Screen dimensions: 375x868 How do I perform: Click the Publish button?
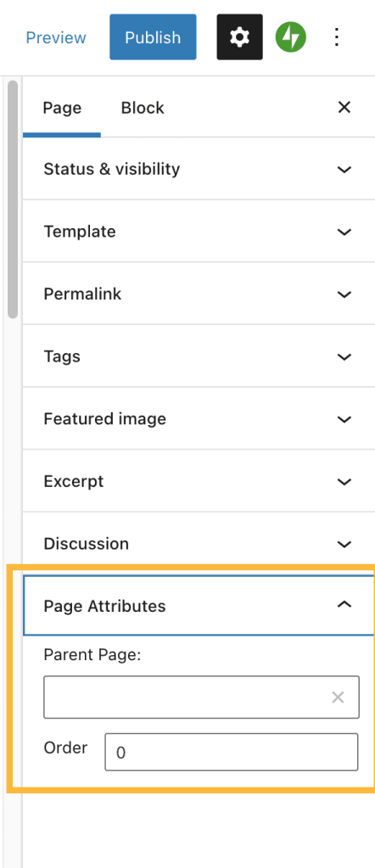click(153, 37)
